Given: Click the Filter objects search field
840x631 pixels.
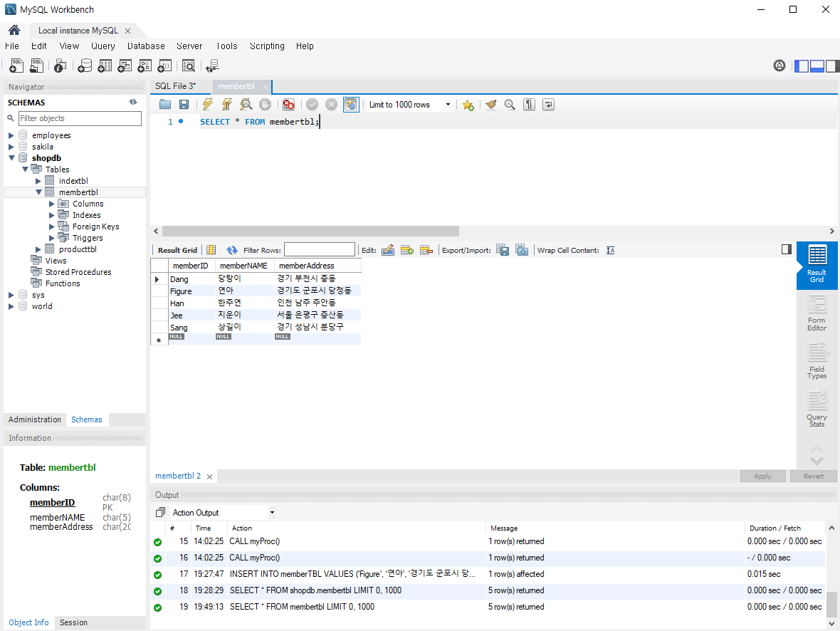Looking at the screenshot, I should (x=80, y=118).
